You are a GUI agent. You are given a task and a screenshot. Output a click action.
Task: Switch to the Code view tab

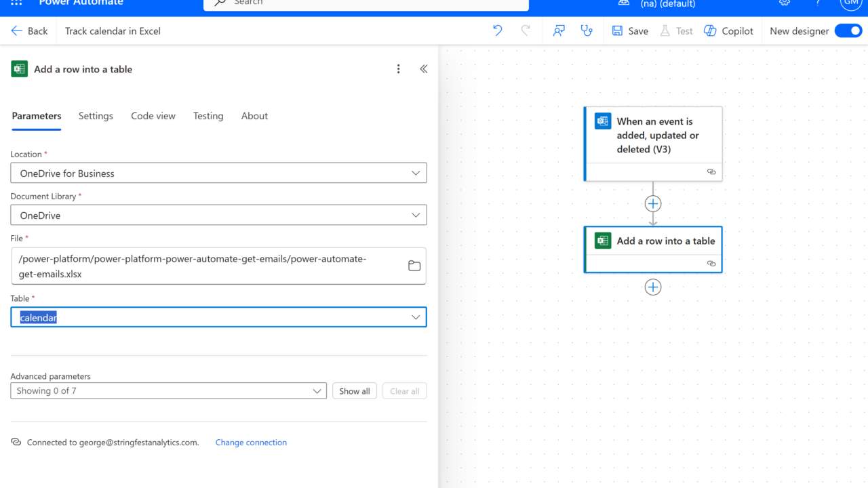153,116
